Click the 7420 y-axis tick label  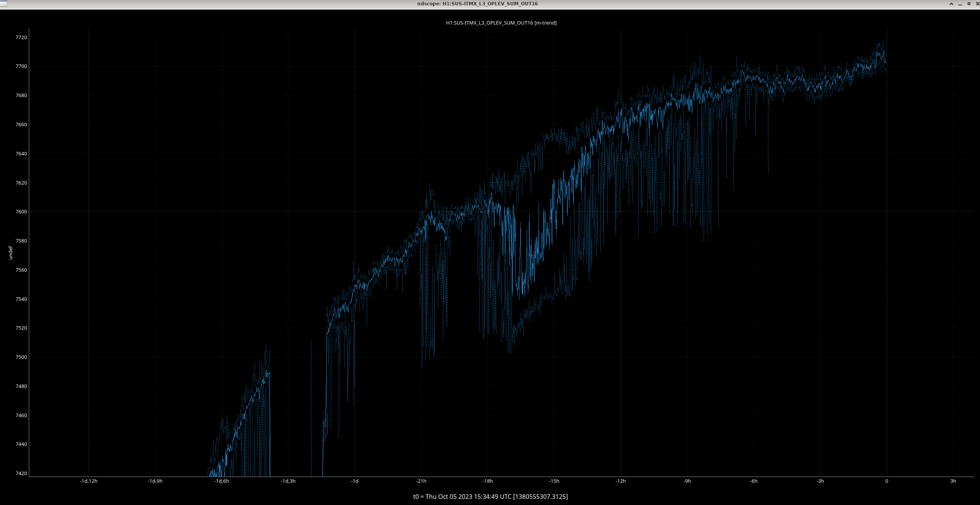coord(21,474)
